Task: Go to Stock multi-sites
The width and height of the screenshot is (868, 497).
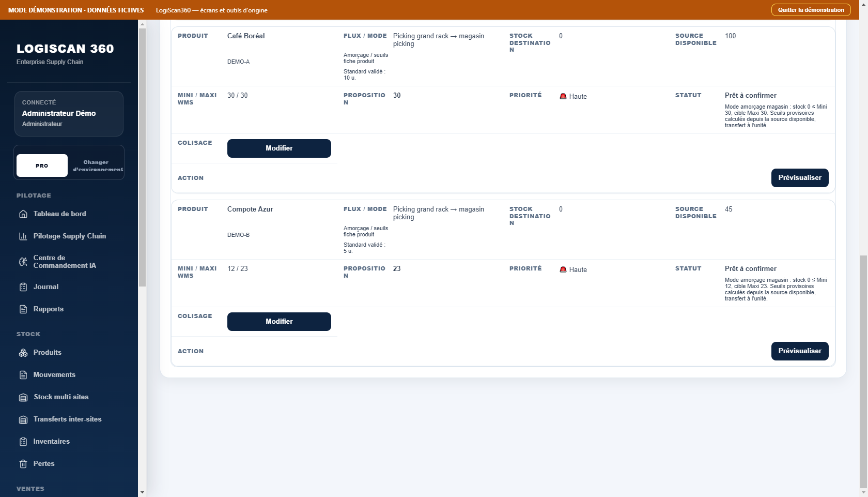Action: pyautogui.click(x=61, y=397)
